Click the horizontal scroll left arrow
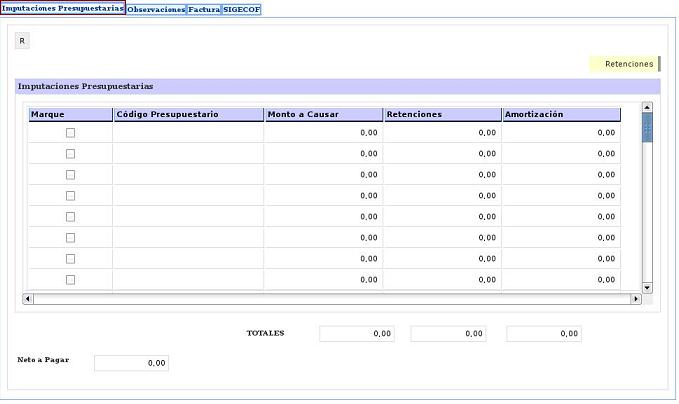Image resolution: width=679 pixels, height=404 pixels. [x=27, y=299]
